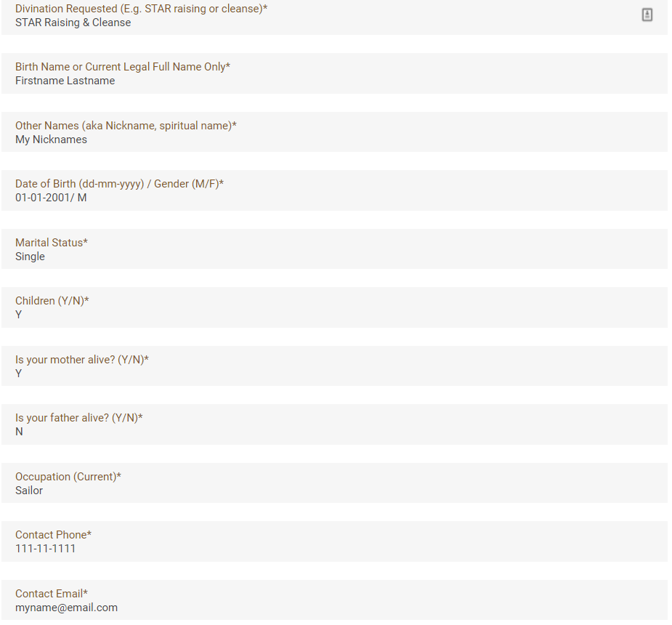Select the Contact Email field
The width and height of the screenshot is (672, 625).
(334, 600)
